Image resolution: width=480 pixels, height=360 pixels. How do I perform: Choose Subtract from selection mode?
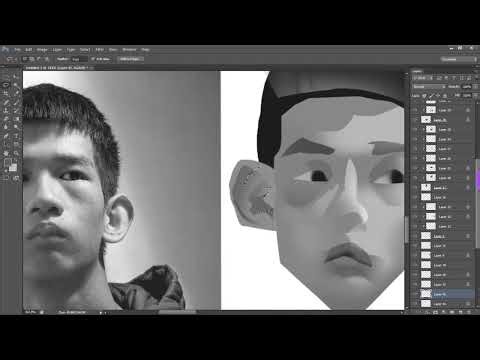click(39, 59)
